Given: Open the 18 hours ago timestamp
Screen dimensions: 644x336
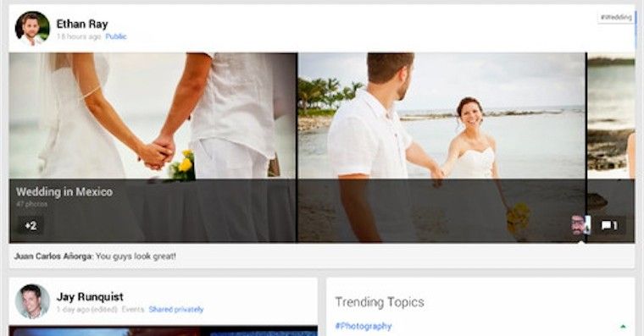Looking at the screenshot, I should tap(79, 36).
